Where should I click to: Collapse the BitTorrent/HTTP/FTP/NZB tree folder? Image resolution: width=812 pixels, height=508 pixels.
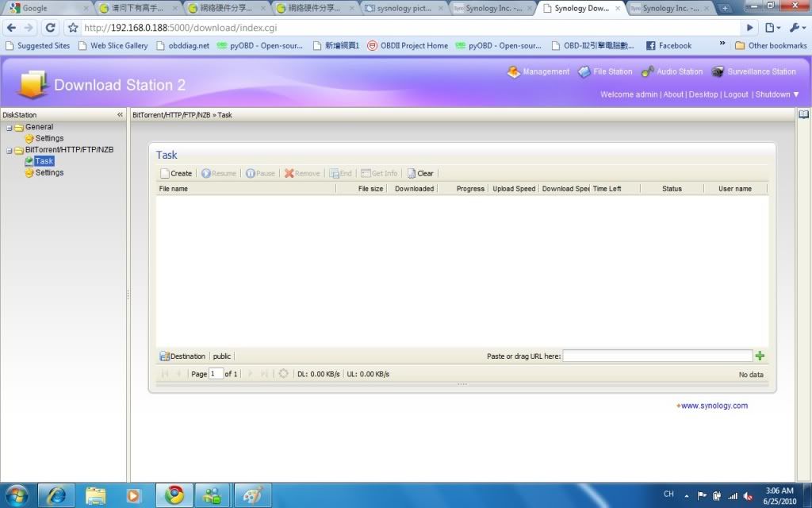click(10, 150)
